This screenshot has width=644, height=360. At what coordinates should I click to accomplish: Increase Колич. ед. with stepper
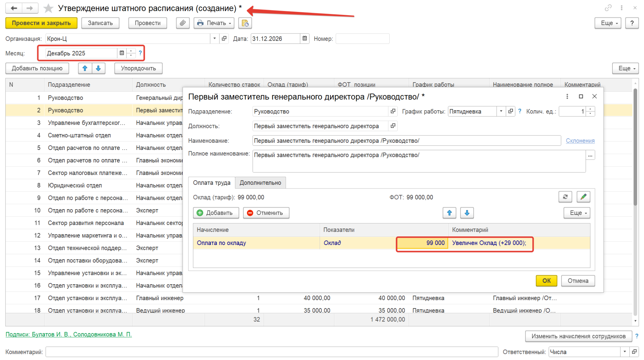[591, 109]
